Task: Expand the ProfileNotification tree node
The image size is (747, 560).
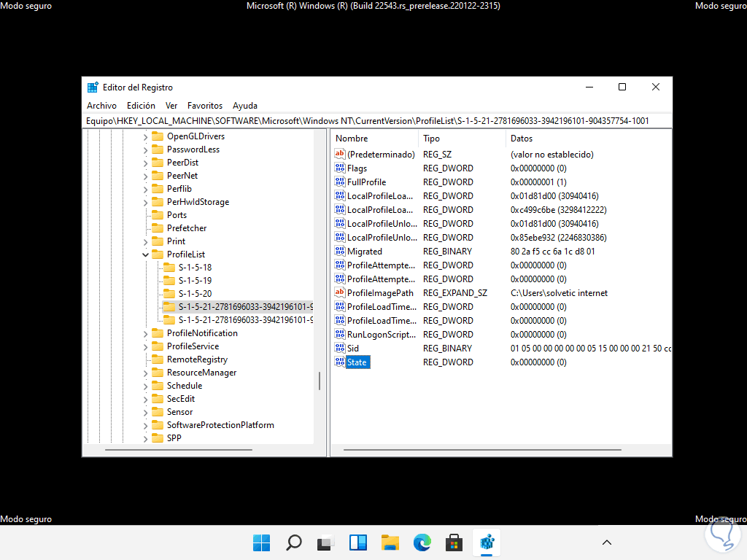Action: 145,333
